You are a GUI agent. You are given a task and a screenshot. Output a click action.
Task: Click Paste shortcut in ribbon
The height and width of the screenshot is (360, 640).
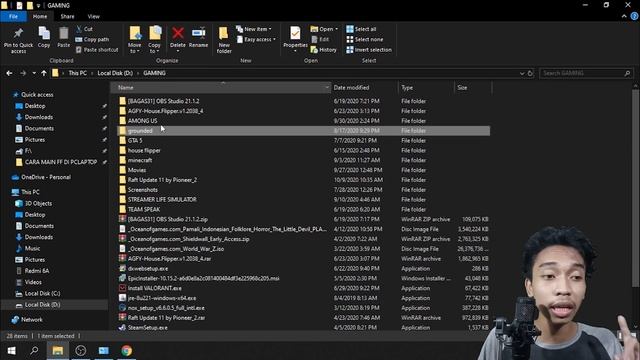[97, 50]
